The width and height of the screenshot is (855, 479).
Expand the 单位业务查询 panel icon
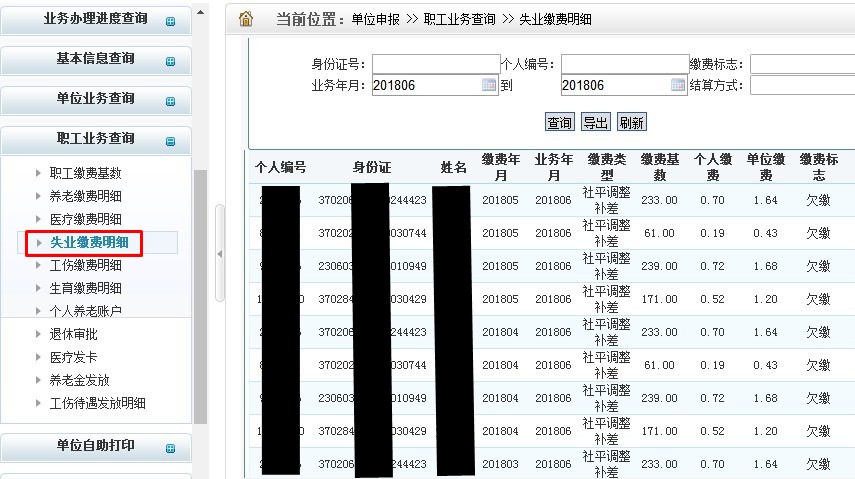170,101
